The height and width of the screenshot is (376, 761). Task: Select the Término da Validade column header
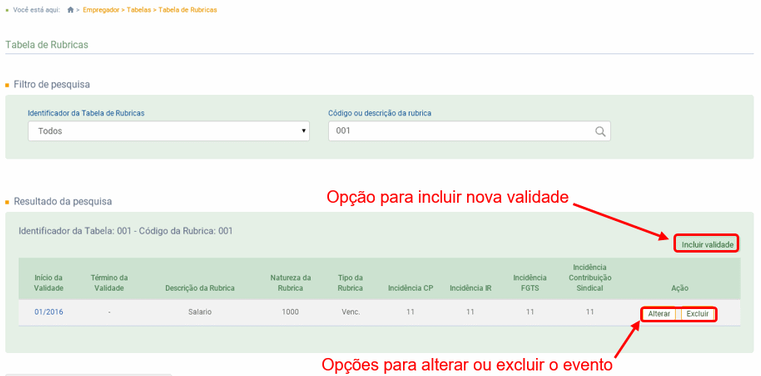pyautogui.click(x=109, y=283)
